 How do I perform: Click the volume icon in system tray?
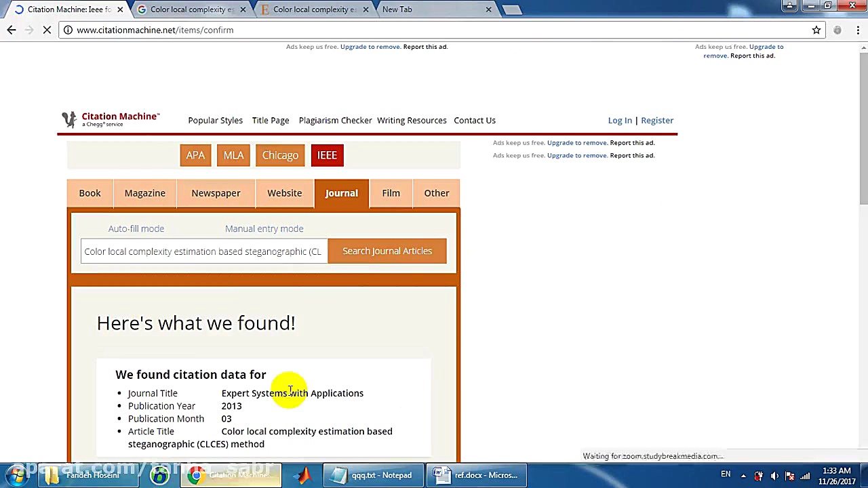774,475
